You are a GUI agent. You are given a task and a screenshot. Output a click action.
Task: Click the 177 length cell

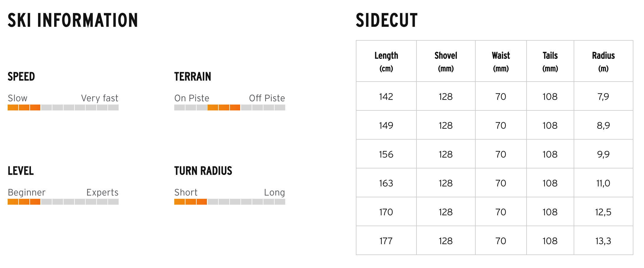(x=386, y=241)
